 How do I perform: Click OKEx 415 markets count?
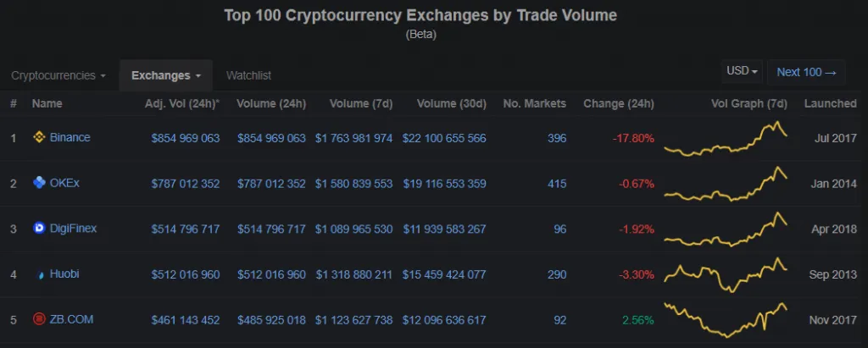point(556,183)
